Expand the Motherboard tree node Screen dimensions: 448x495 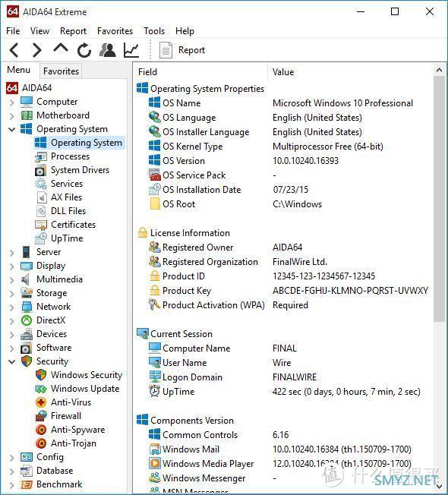point(11,116)
